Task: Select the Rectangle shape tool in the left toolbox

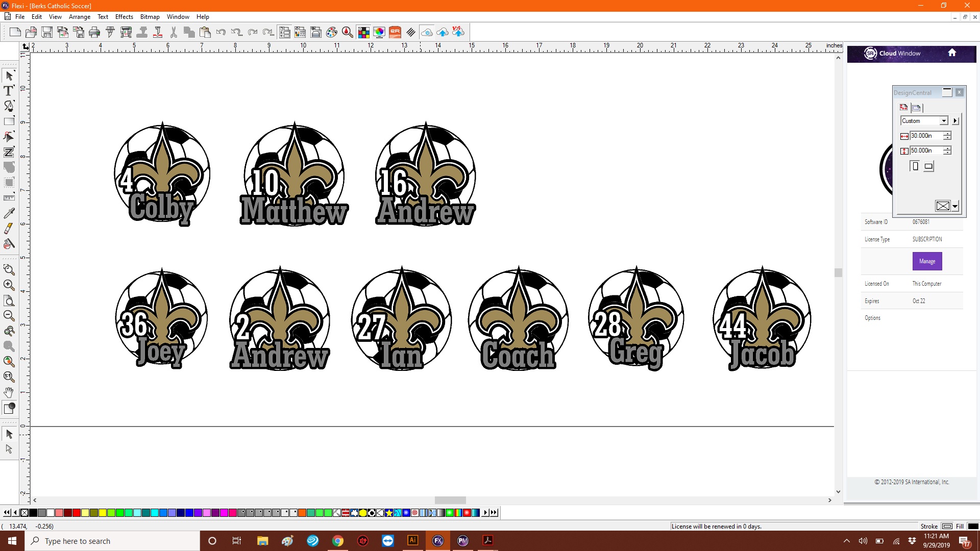Action: click(x=9, y=121)
